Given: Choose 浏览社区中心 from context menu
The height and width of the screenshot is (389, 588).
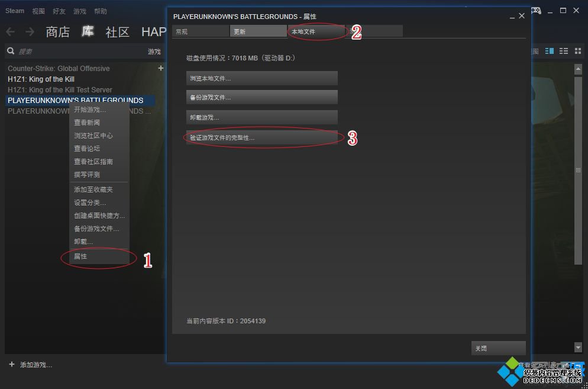Looking at the screenshot, I should 99,136.
